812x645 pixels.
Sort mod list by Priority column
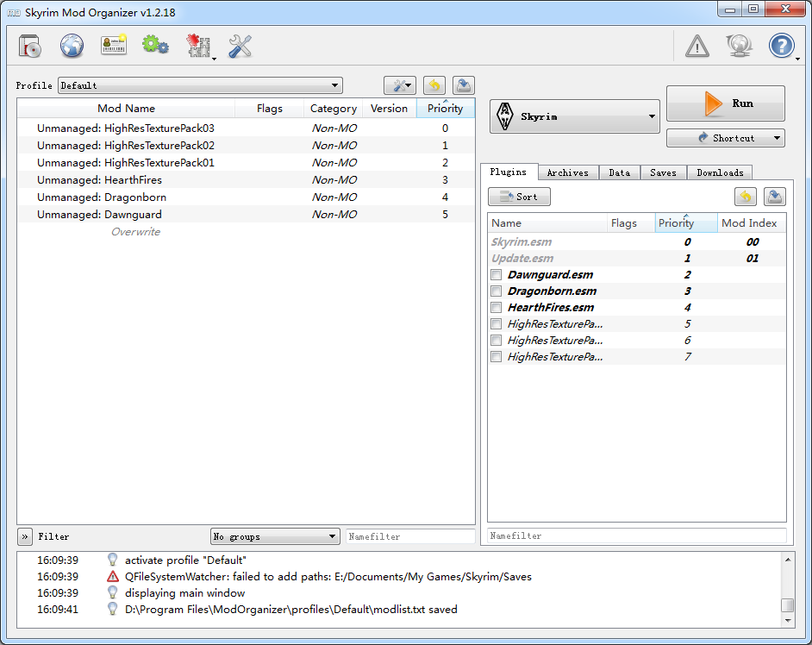coord(446,109)
